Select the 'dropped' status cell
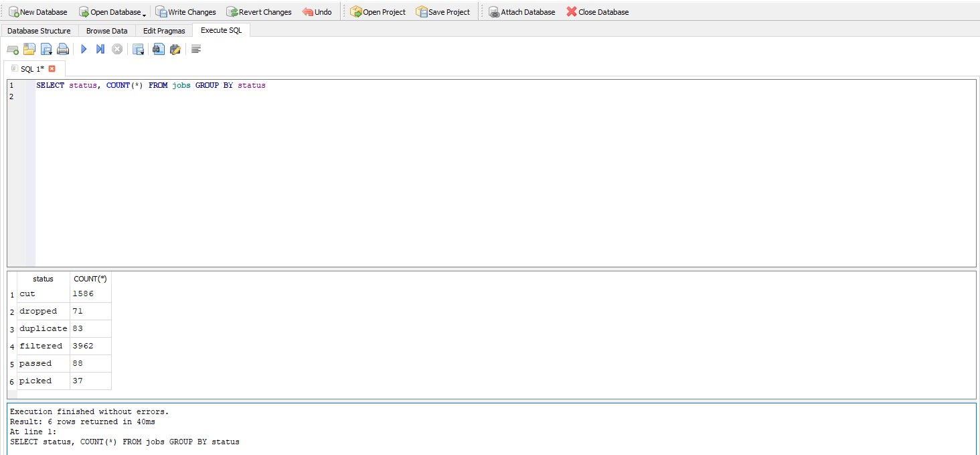Screen dimensions: 980x455 (x=43, y=311)
